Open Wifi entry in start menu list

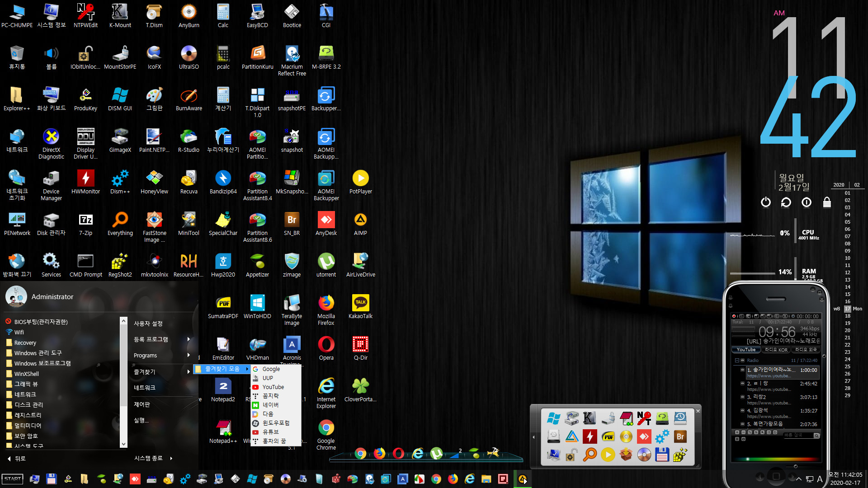tap(62, 332)
